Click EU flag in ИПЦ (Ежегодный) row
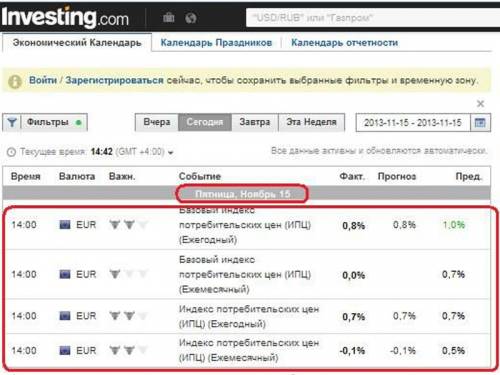 tap(65, 316)
